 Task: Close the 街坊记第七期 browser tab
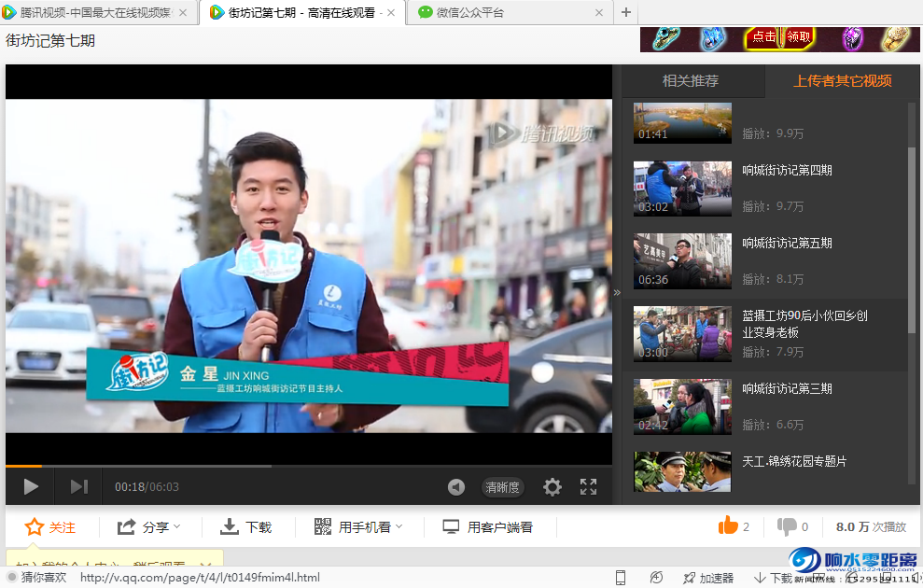tap(391, 12)
